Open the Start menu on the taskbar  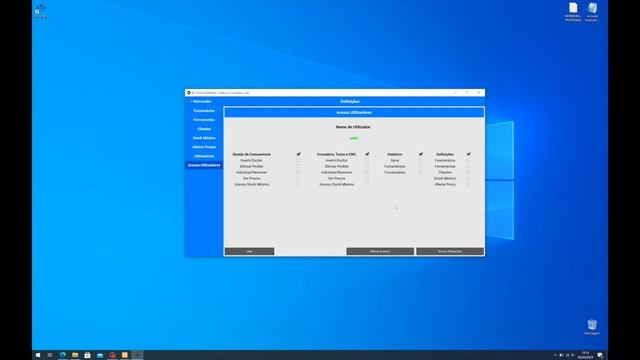click(38, 355)
